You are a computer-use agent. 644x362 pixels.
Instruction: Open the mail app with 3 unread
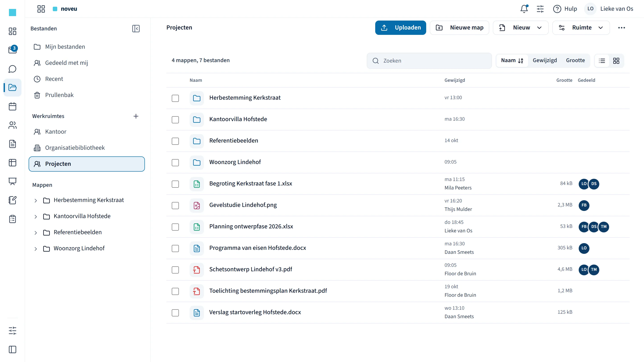coord(13,50)
